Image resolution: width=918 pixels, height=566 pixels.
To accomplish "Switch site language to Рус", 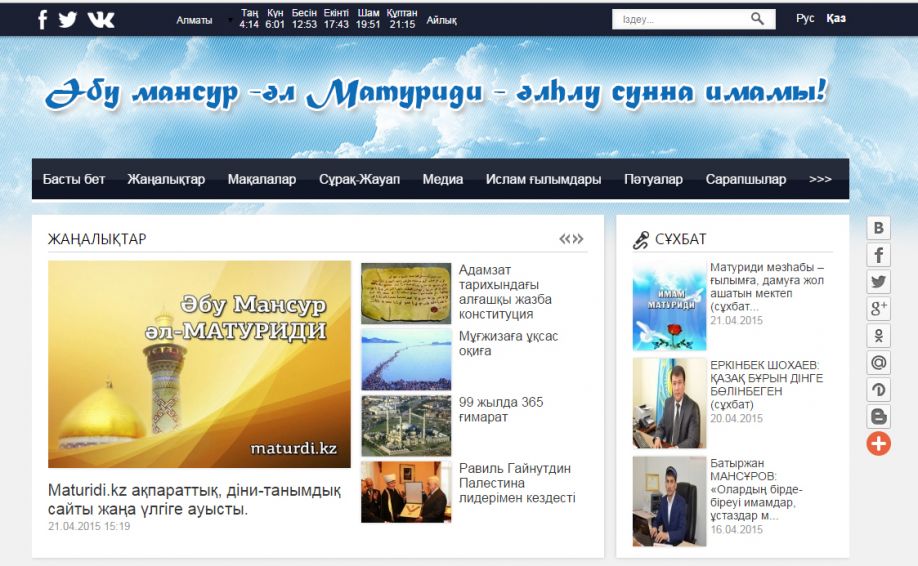I will pyautogui.click(x=805, y=19).
